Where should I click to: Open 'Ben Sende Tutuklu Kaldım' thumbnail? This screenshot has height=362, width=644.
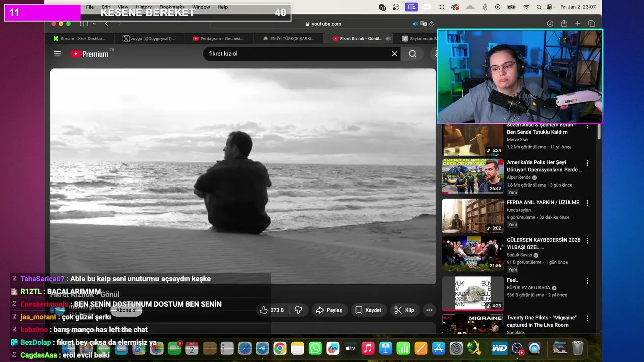(472, 139)
